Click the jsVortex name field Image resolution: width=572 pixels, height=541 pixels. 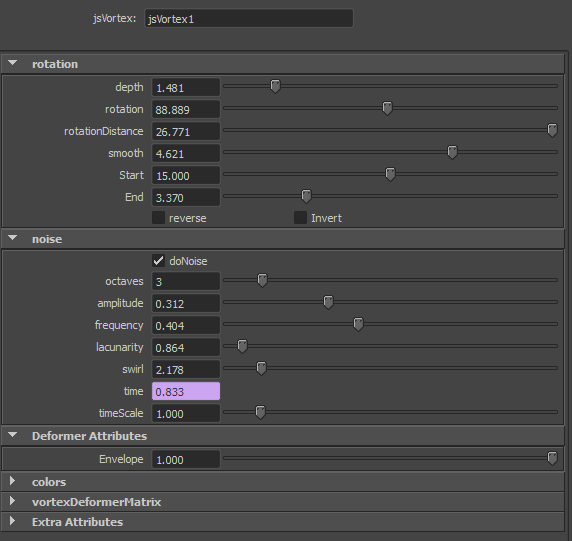pyautogui.click(x=249, y=18)
